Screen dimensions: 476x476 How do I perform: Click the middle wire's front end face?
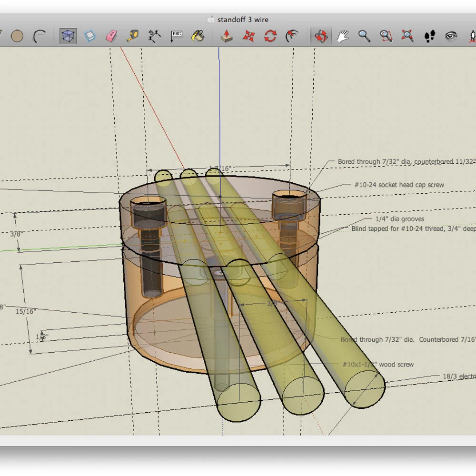(303, 396)
